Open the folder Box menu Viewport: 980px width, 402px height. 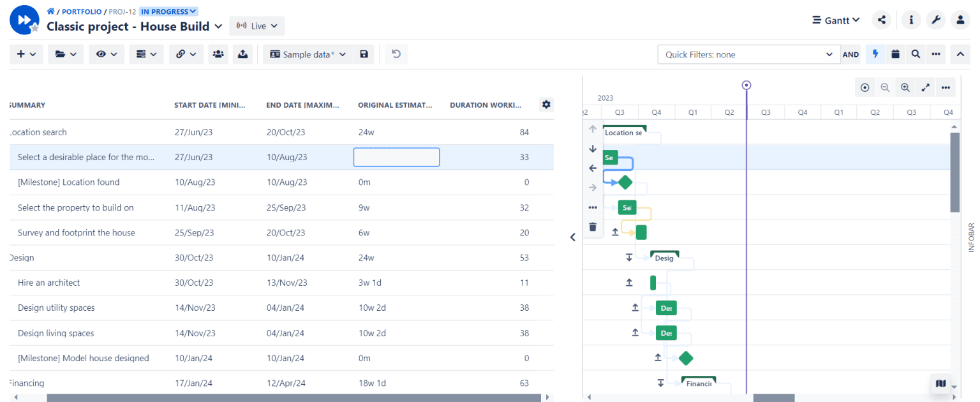point(66,54)
